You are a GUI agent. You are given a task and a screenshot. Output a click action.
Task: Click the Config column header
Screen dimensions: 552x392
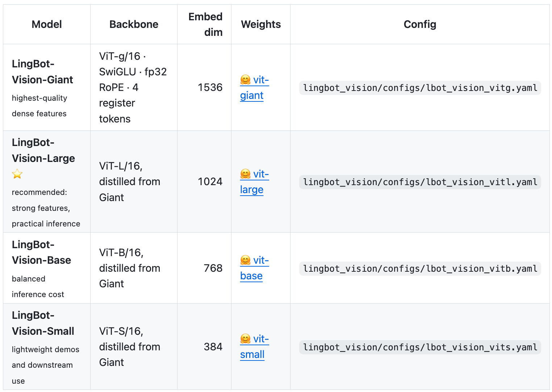[x=420, y=24]
